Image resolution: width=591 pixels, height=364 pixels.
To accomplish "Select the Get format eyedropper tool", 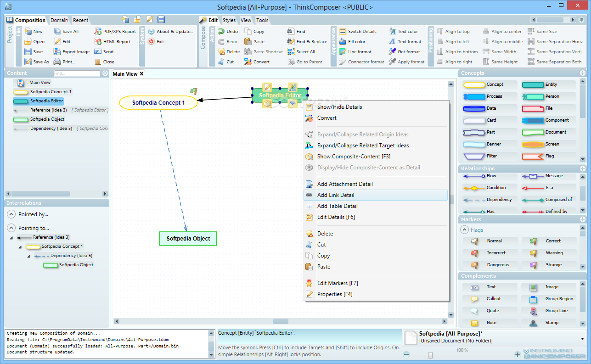I will [x=392, y=52].
